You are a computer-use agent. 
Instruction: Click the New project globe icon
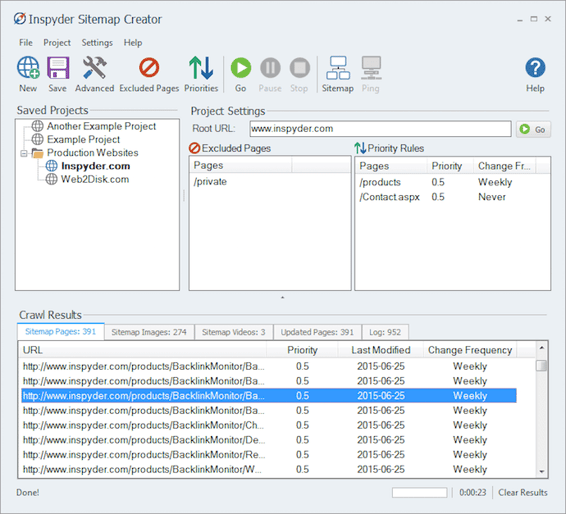[28, 67]
